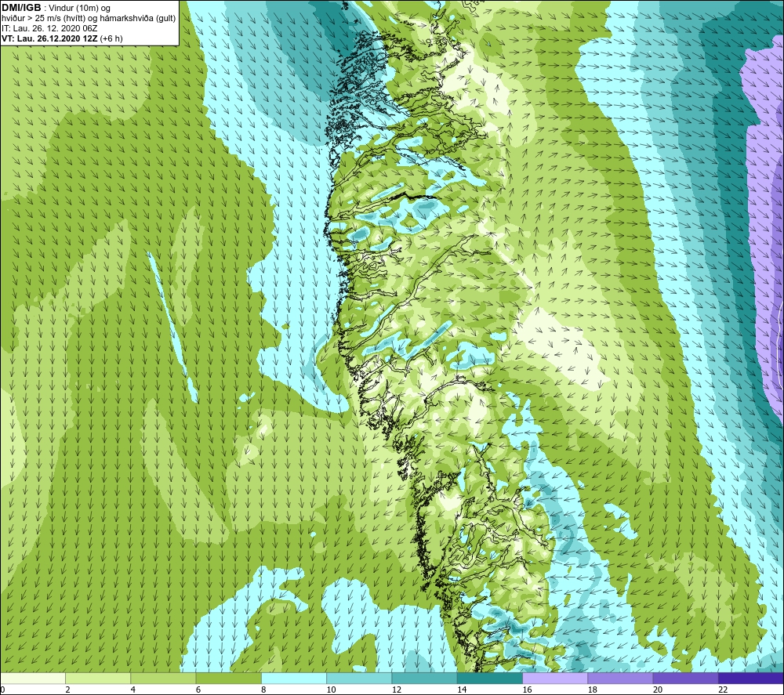Click the 4–6 m/s green legend swatch

pos(163,679)
